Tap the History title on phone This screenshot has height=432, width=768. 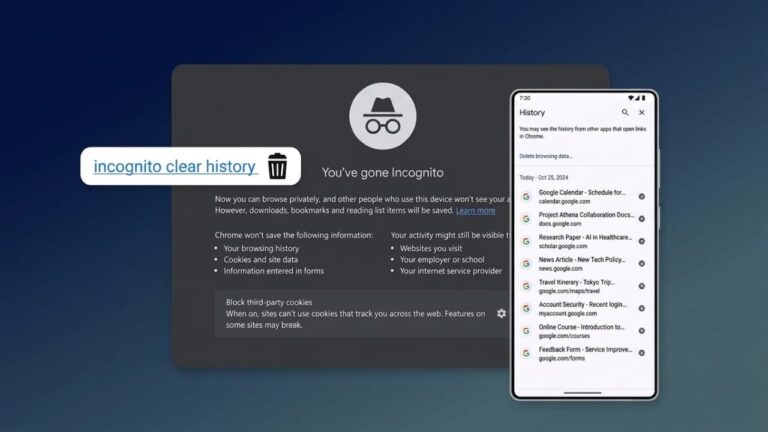point(532,113)
